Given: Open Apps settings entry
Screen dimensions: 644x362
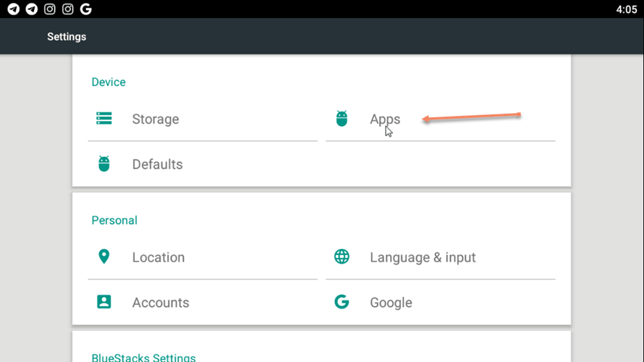Looking at the screenshot, I should tap(440, 119).
